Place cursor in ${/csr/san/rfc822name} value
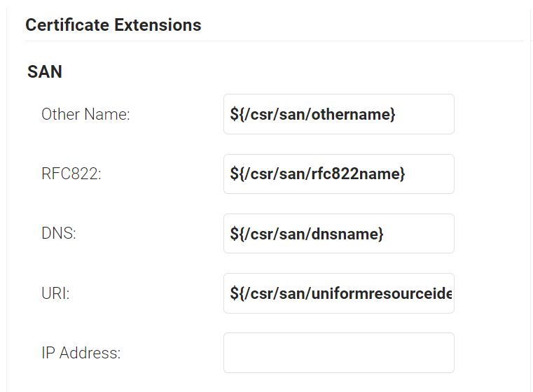 [x=317, y=174]
